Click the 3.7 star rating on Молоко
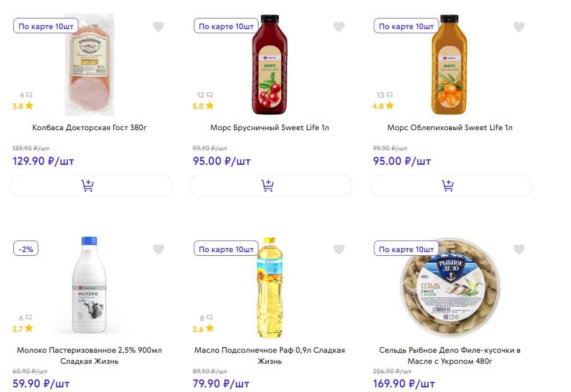 (x=23, y=329)
